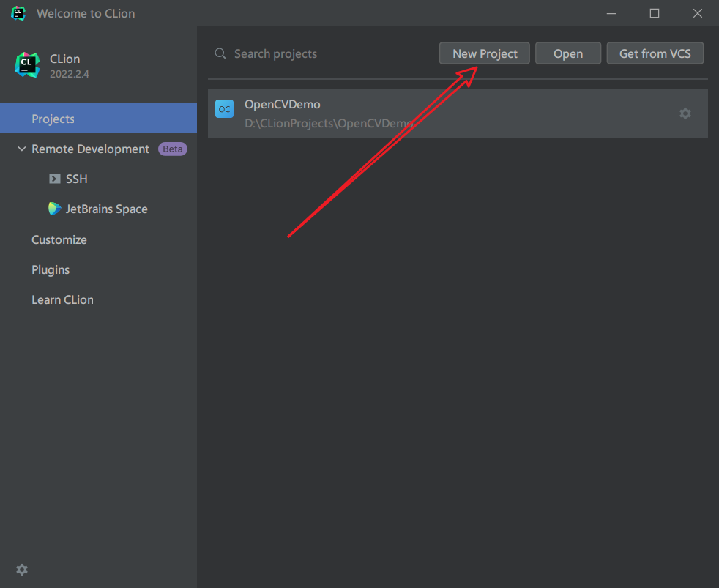Screen dimensions: 719x588
Task: Click the D:\CLionProjects\OpenCVDemo path text
Action: [x=329, y=123]
